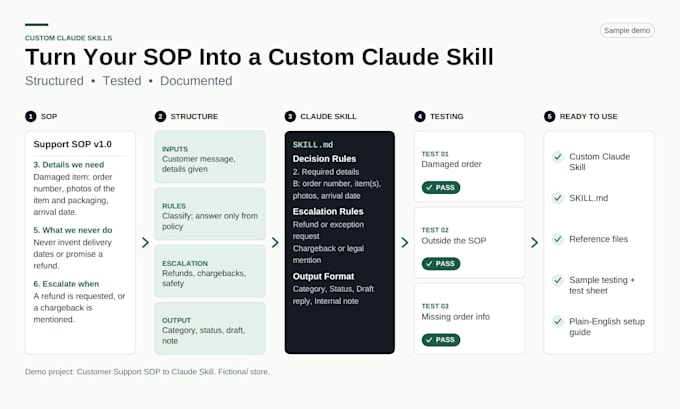Click chevron arrow between SOP and Structure columns

pos(145,242)
